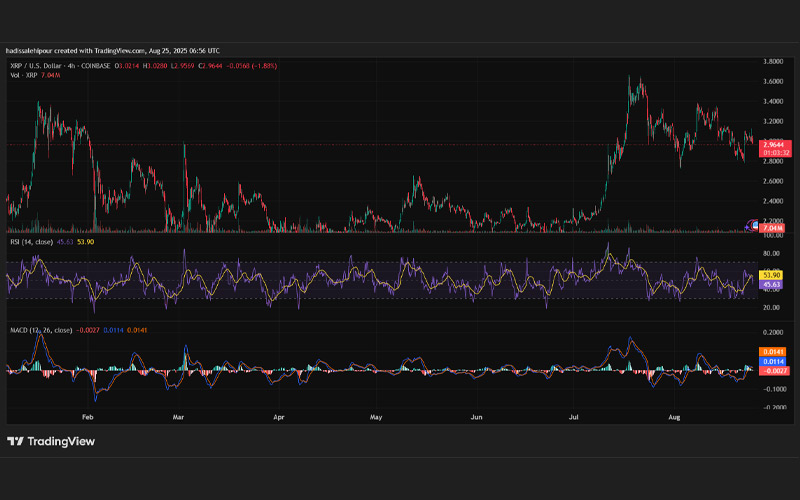The width and height of the screenshot is (800, 500).
Task: Click the 3.6000 price axis label
Action: click(x=773, y=81)
